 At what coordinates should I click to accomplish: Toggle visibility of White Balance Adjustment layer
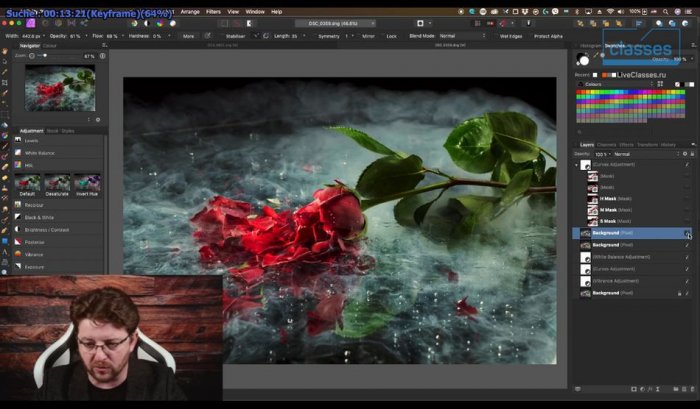click(687, 257)
